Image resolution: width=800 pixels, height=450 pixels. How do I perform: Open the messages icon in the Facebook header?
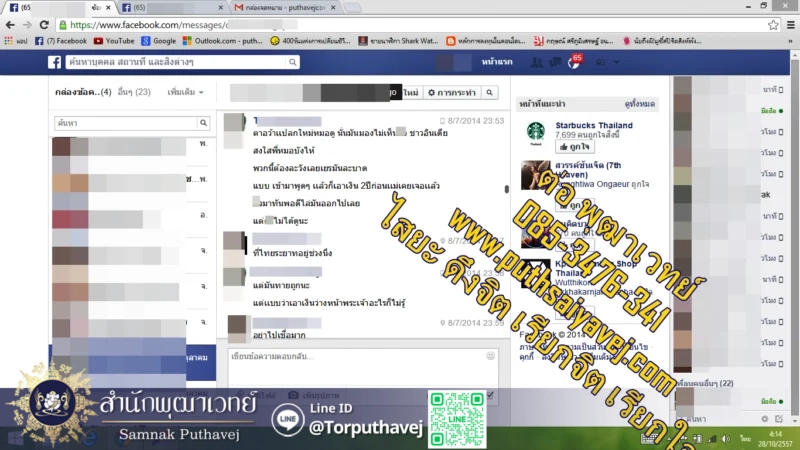click(555, 62)
